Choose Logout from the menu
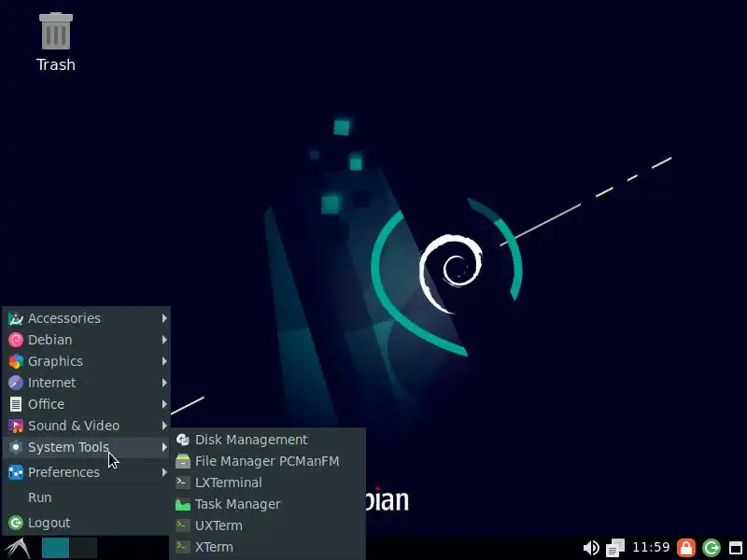The height and width of the screenshot is (560, 747). [x=87, y=523]
